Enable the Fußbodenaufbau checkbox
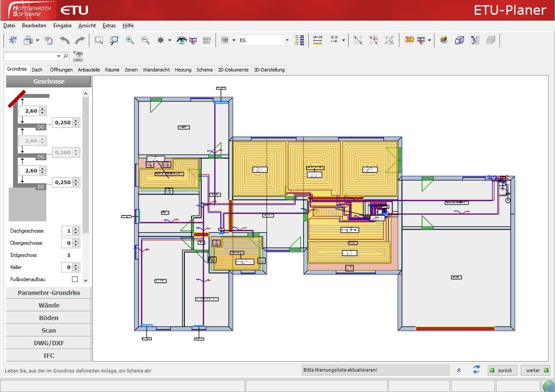This screenshot has width=555, height=392. pos(75,279)
